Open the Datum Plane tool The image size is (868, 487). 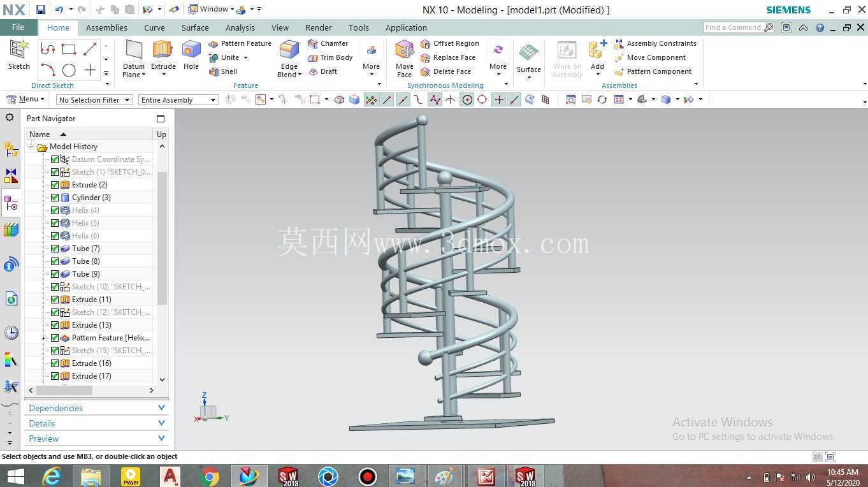[x=134, y=59]
